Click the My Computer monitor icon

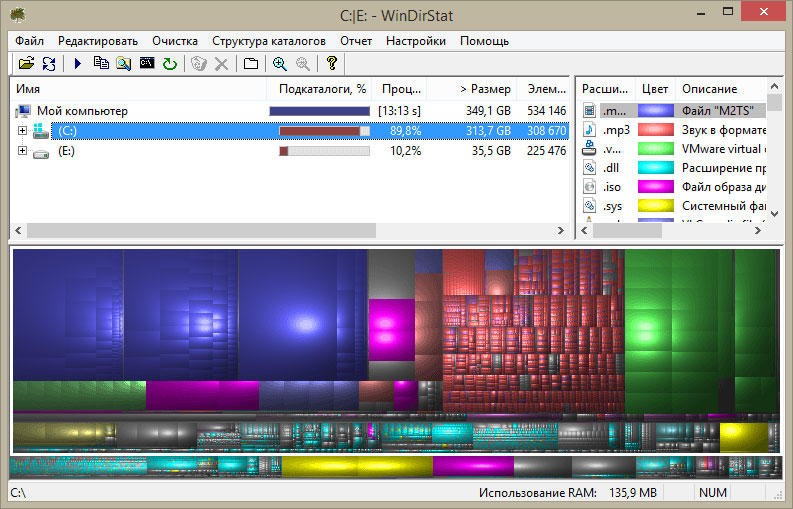coord(23,111)
